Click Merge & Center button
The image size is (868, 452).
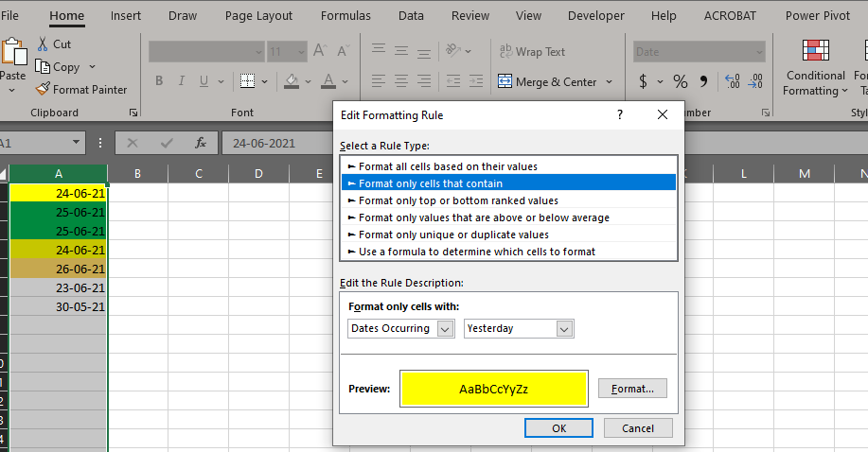[x=547, y=82]
